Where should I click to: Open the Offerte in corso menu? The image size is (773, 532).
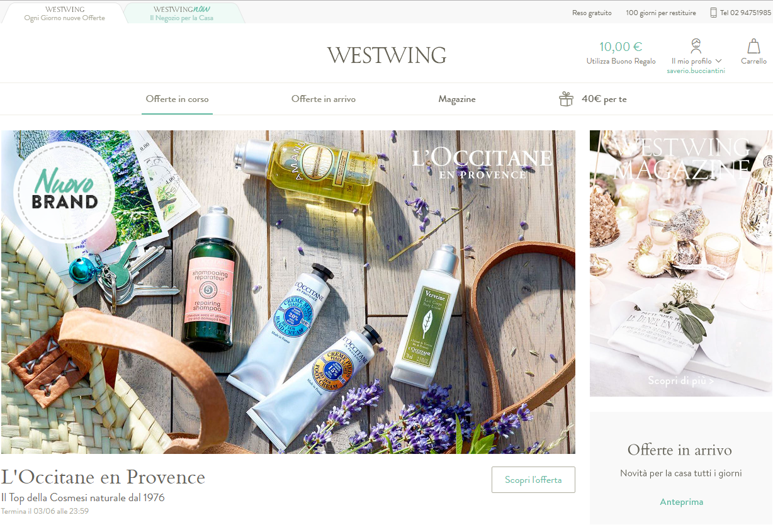(x=177, y=99)
